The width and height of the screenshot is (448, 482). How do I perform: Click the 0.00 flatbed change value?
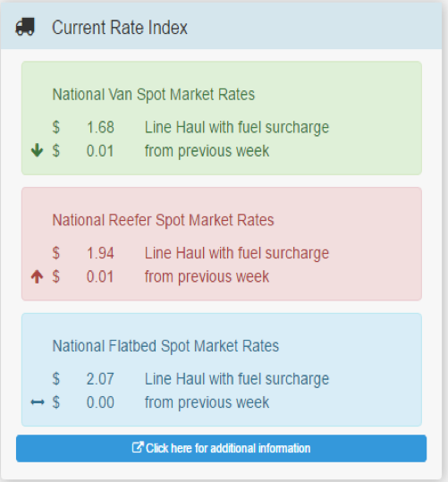tap(100, 402)
